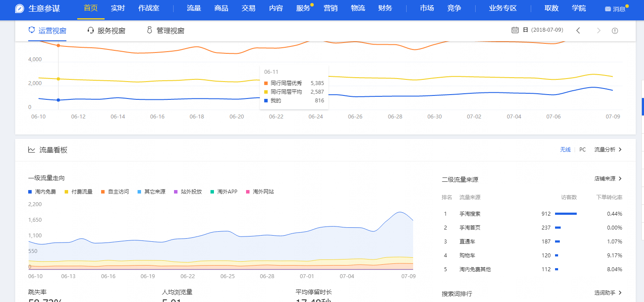Click the 管理视窗 icon
The height and width of the screenshot is (302, 644).
coord(150,30)
